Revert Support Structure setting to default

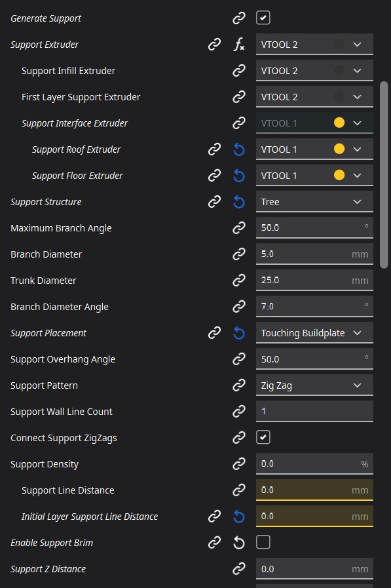[238, 202]
